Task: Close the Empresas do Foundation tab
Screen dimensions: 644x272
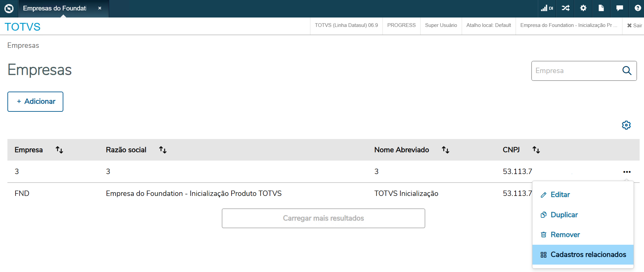Action: coord(100,8)
